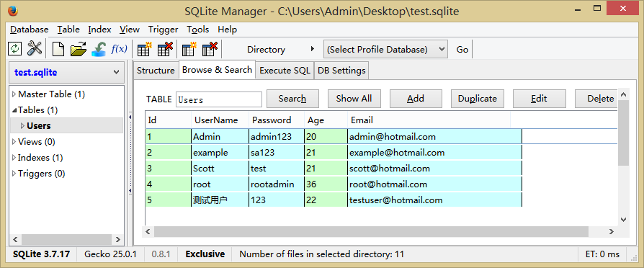The height and width of the screenshot is (268, 644).
Task: Click the Create Table icon
Action: pyautogui.click(x=145, y=49)
